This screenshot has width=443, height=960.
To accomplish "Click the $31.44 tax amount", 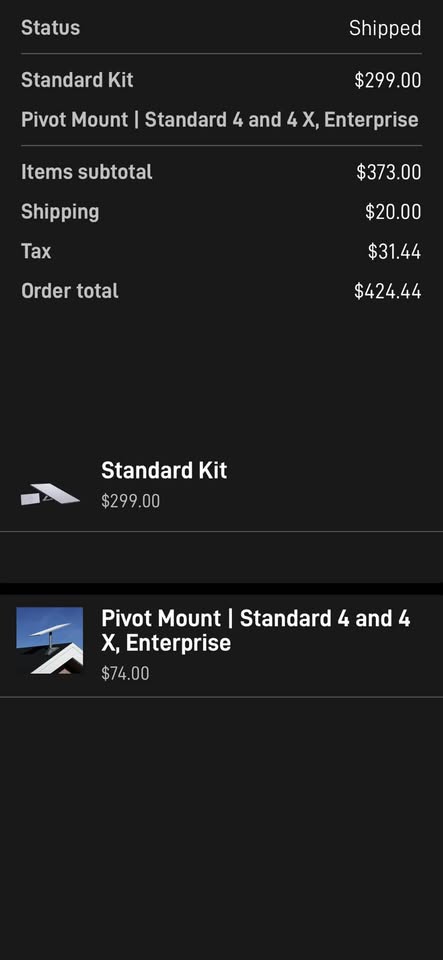I will click(394, 251).
